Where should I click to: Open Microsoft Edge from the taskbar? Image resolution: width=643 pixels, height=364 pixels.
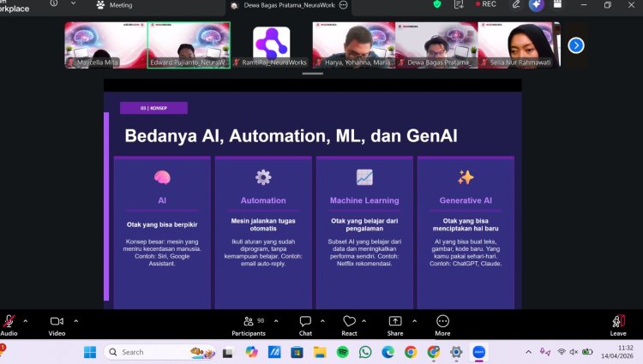388,352
